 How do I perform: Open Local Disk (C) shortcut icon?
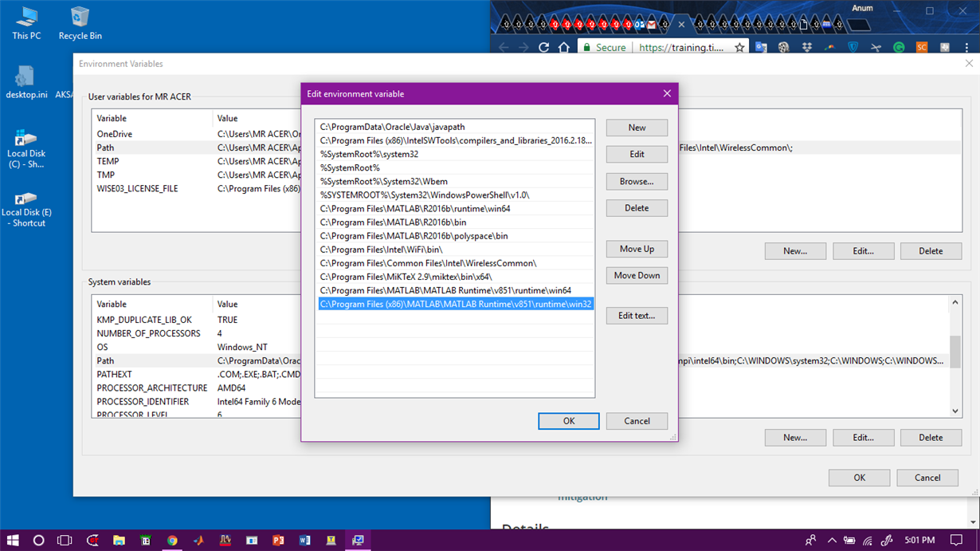[x=26, y=147]
